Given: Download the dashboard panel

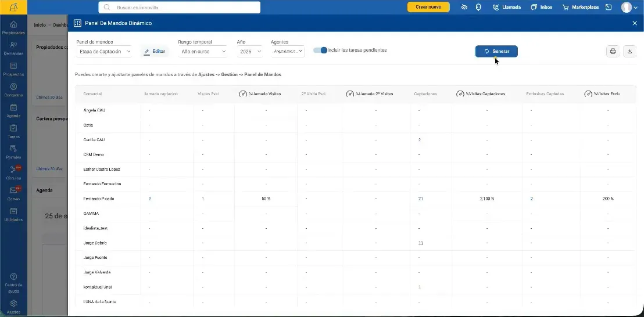Looking at the screenshot, I should tap(629, 51).
